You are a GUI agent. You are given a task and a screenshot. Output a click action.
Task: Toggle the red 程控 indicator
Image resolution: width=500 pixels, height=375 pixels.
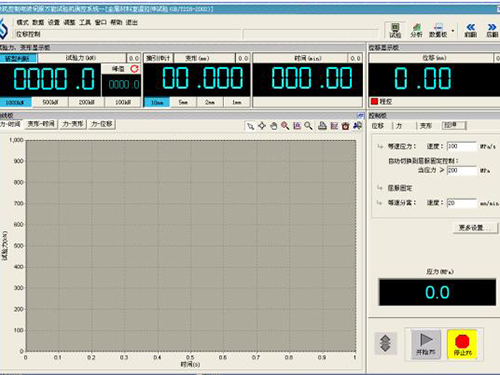[x=374, y=101]
